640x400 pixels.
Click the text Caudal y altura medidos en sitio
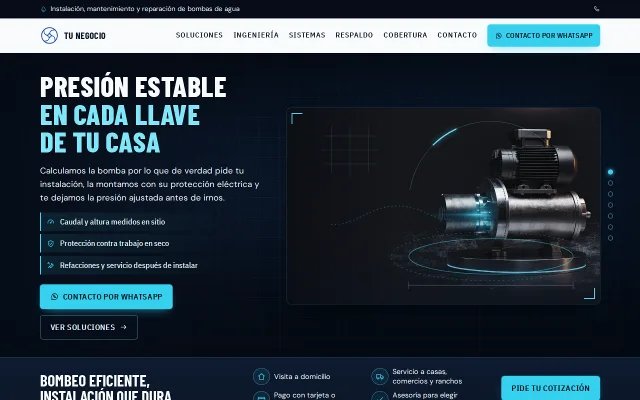coord(113,222)
